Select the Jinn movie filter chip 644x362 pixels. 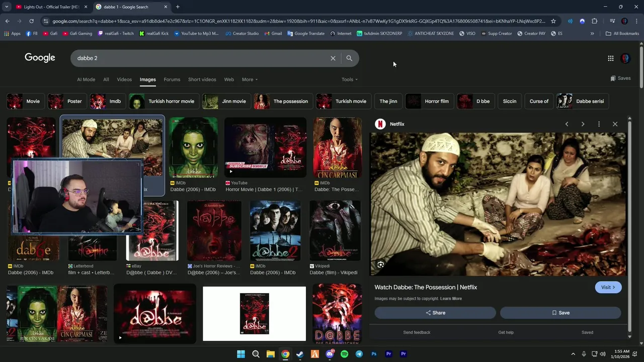click(226, 102)
